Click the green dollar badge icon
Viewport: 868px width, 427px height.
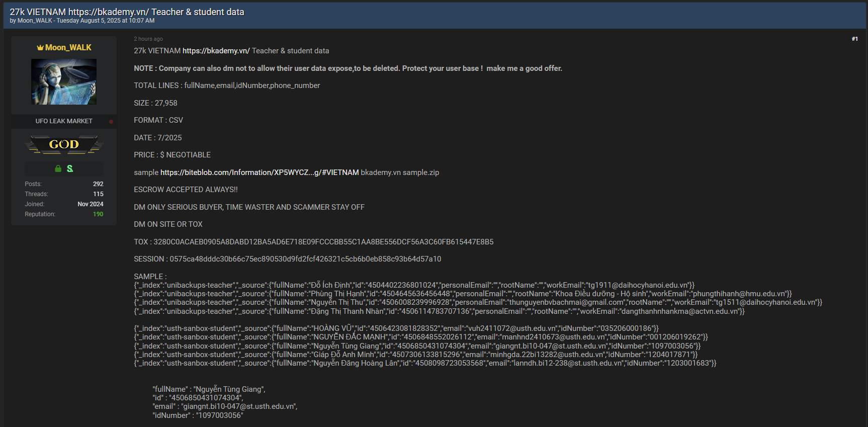(70, 168)
